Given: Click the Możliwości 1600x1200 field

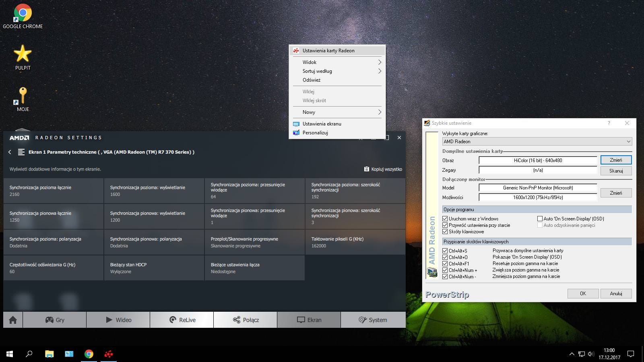Looking at the screenshot, I should tap(538, 197).
